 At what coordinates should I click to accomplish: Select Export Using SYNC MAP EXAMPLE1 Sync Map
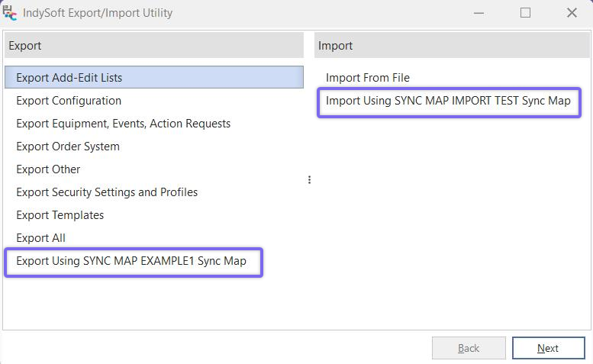[131, 261]
